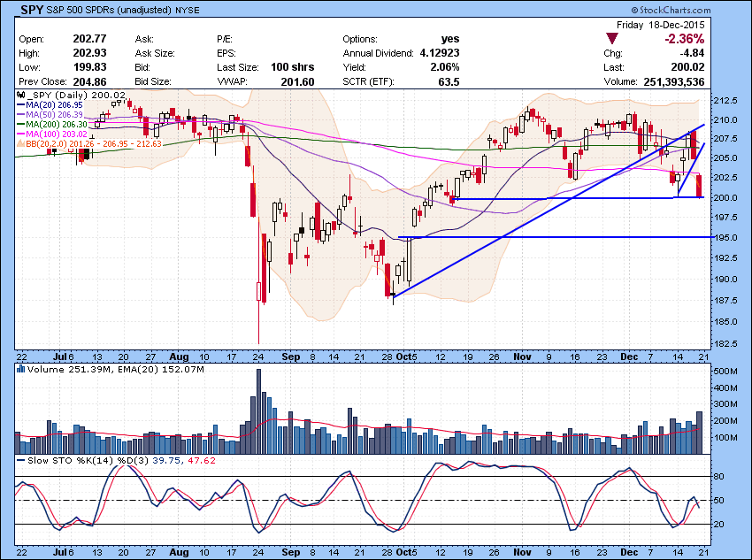Click the NYSE exchange label
752x560 pixels.
[x=187, y=10]
